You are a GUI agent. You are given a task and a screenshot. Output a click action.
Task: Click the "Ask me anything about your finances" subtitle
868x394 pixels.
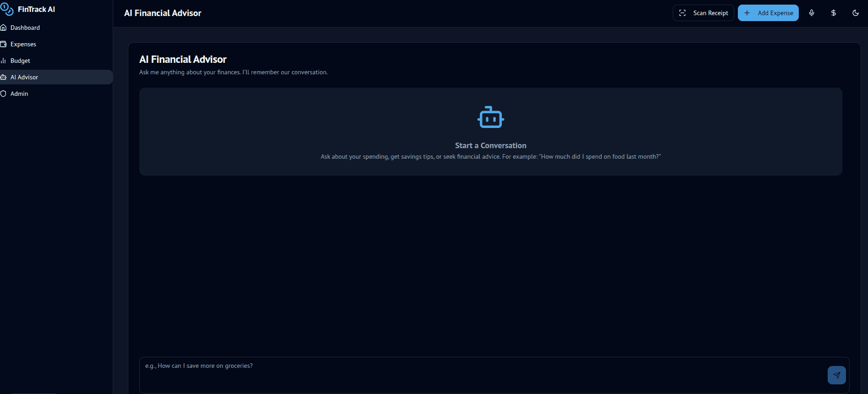click(233, 72)
